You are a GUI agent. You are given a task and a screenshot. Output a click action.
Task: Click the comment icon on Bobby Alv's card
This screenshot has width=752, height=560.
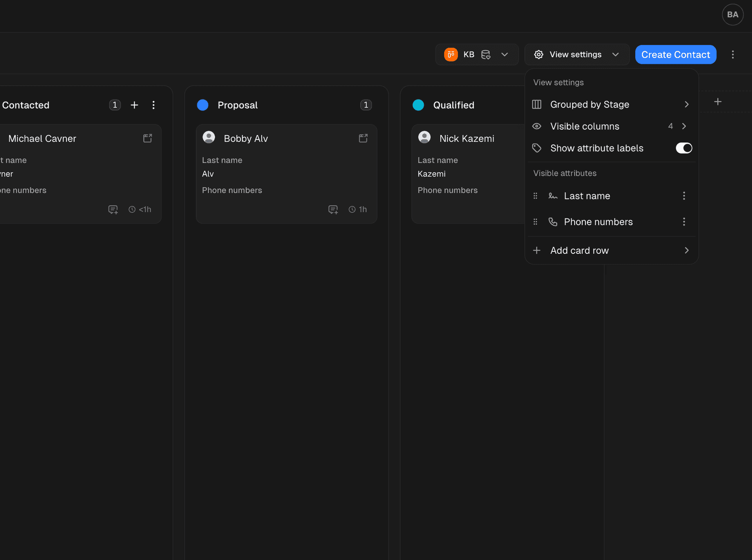tap(333, 209)
